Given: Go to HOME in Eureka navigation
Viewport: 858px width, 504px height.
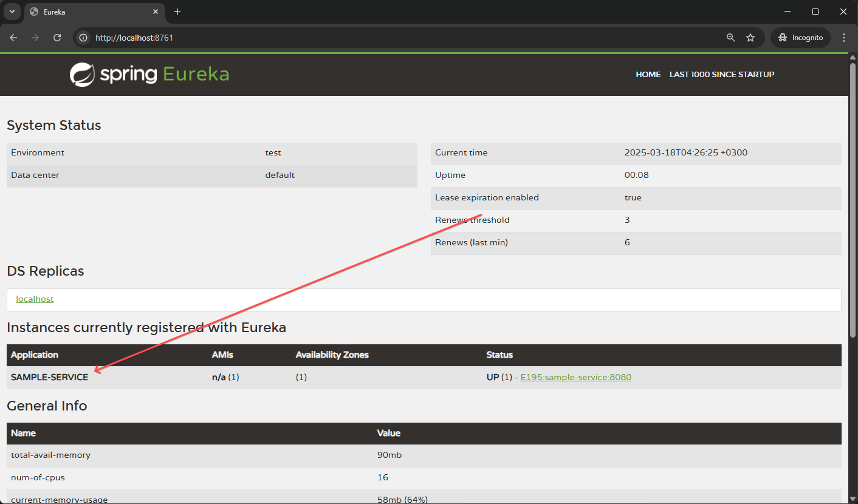Looking at the screenshot, I should pos(648,75).
